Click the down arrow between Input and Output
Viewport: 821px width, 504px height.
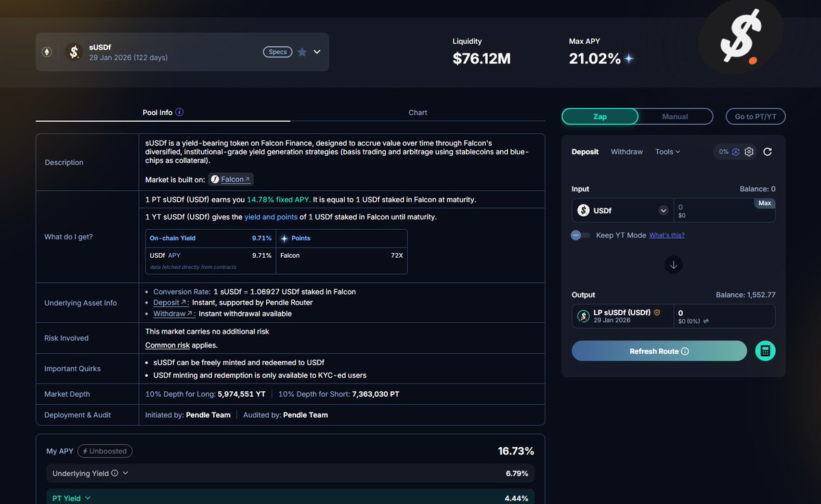[673, 265]
